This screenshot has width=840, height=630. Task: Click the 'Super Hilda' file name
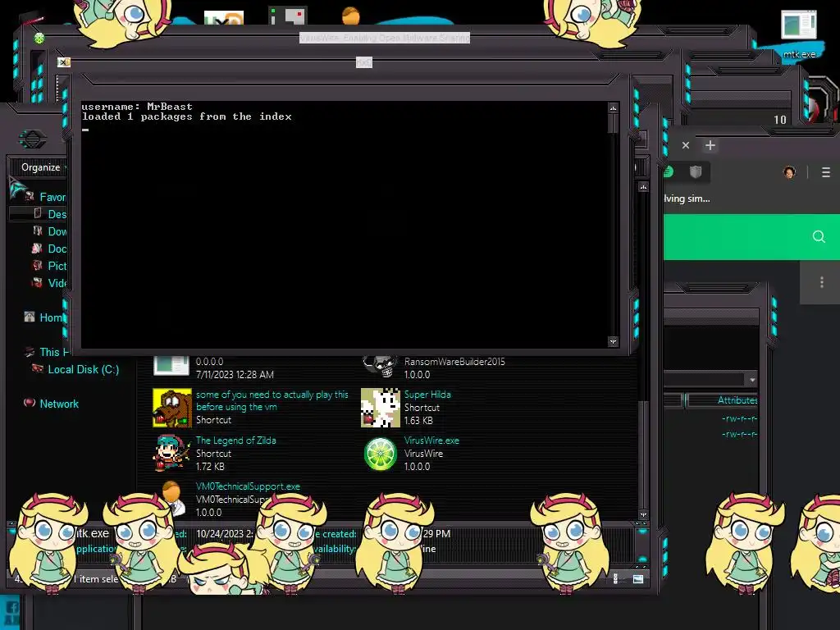(x=427, y=395)
